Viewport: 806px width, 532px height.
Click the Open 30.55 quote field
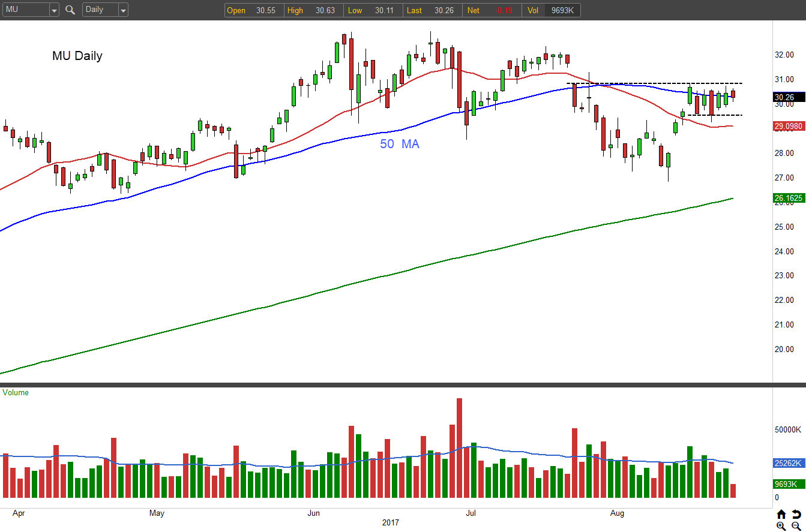254,10
